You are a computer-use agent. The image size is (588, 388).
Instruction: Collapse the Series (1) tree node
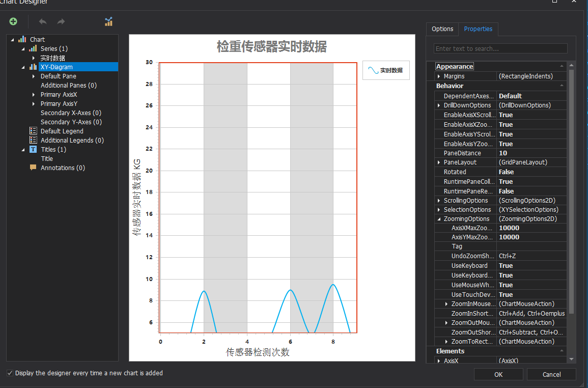point(23,49)
